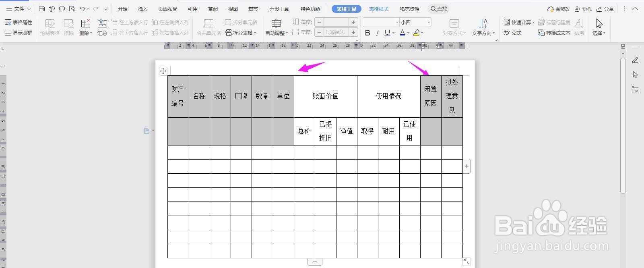Switch to 表格样式 tab
The image size is (644, 268).
(379, 9)
